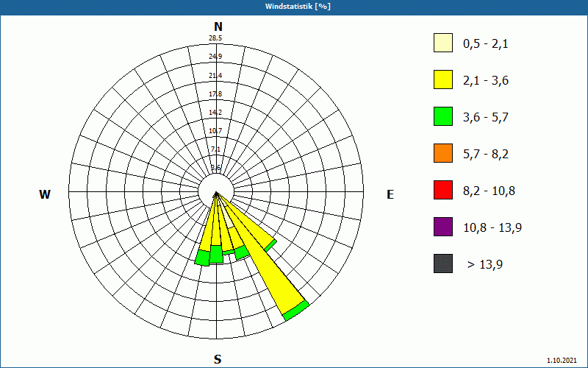
Task: Click the 21,4 ring scale label
Action: point(215,76)
